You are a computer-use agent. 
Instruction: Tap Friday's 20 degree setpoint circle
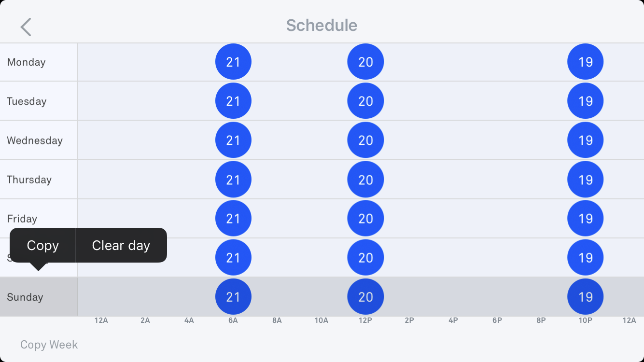365,219
